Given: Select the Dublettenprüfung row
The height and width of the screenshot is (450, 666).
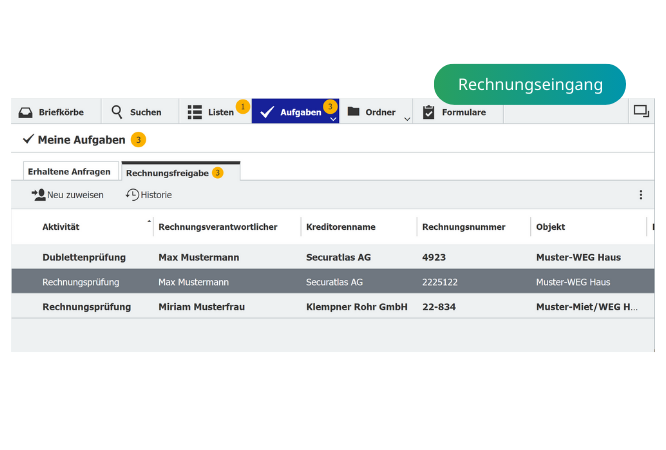Looking at the screenshot, I should click(x=333, y=257).
